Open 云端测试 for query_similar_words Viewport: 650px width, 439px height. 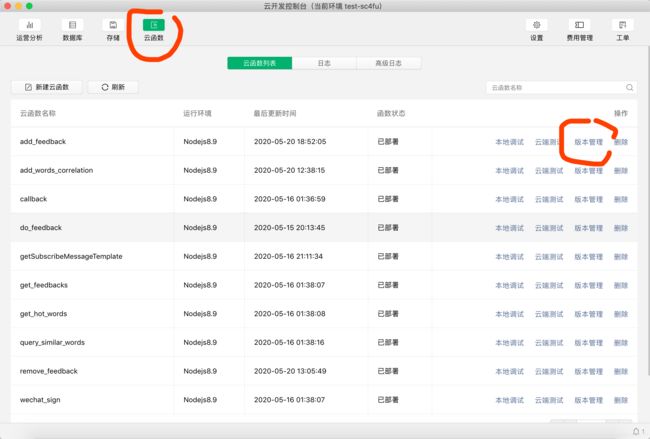coord(549,342)
